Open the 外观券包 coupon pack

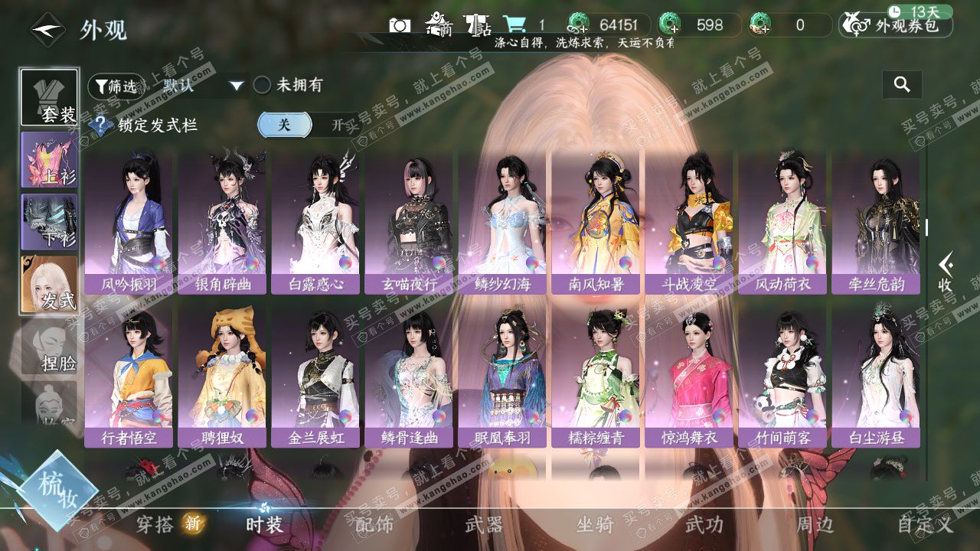pos(896,25)
